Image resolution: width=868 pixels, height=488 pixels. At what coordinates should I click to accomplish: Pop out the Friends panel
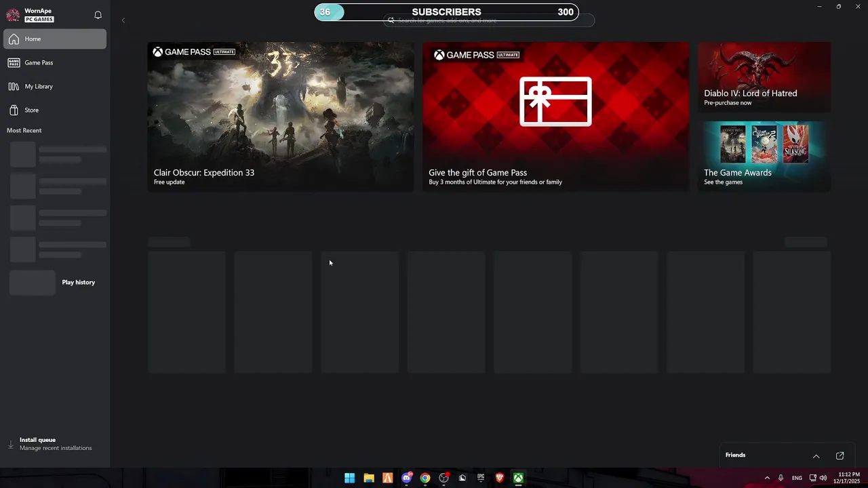click(x=840, y=455)
